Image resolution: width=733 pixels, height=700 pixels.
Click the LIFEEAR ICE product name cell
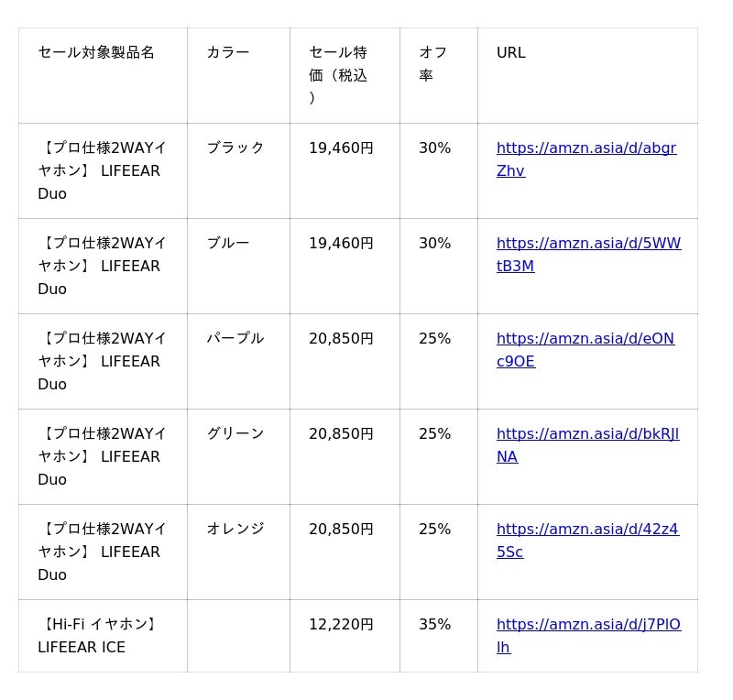click(x=98, y=636)
